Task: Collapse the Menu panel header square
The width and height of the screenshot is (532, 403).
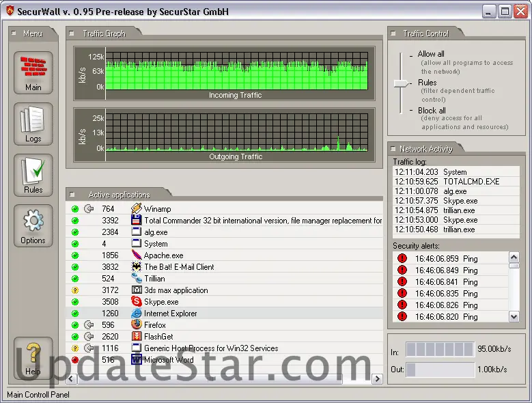Action: click(x=14, y=33)
